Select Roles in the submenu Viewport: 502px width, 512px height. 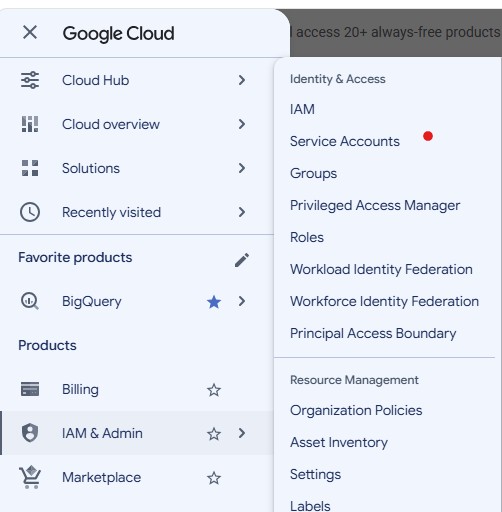307,237
